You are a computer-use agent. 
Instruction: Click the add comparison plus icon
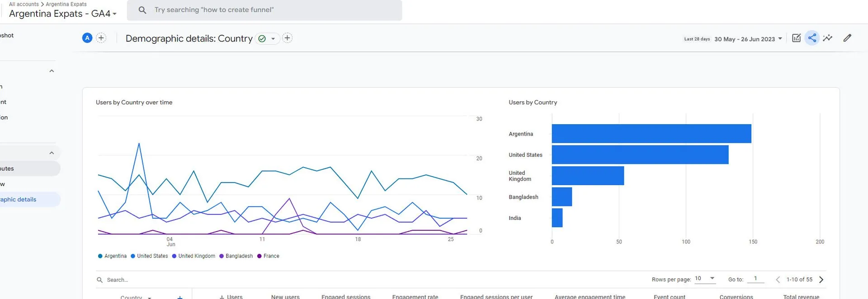(x=101, y=38)
